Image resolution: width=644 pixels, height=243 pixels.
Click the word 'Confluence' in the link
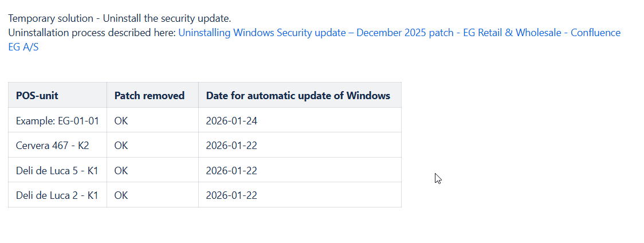tap(595, 33)
